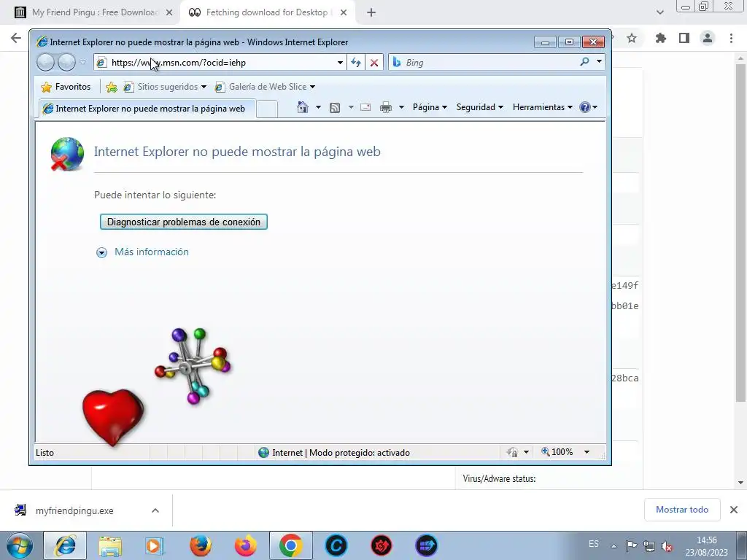The width and height of the screenshot is (747, 560).
Task: Click the red Stop loading icon
Action: point(374,63)
